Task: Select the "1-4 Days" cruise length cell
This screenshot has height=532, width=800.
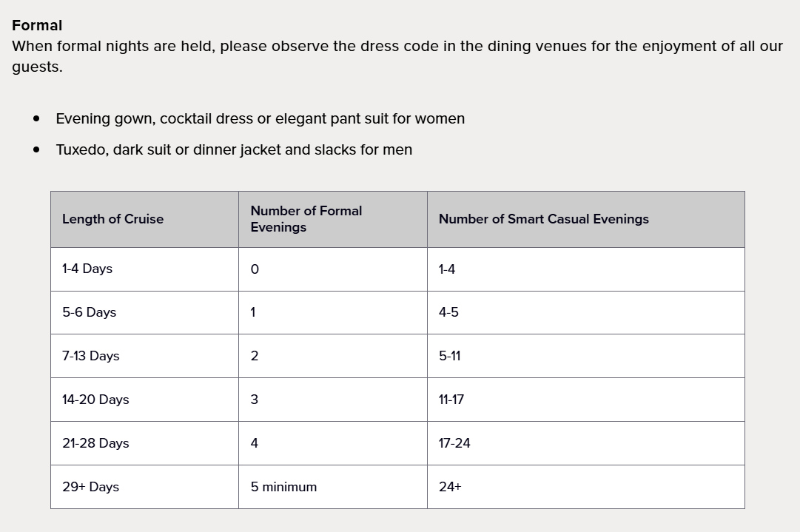Action: pyautogui.click(x=87, y=269)
